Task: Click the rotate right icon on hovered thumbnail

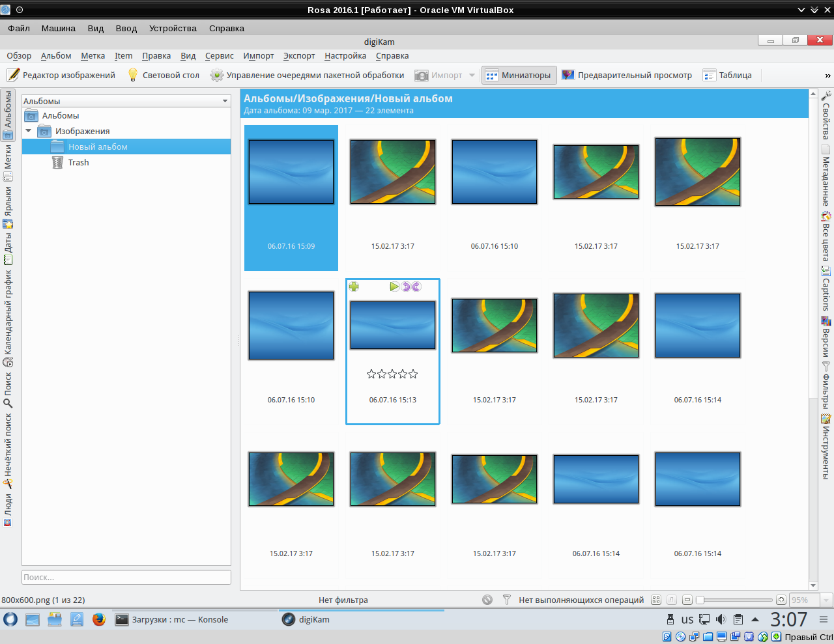Action: tap(416, 287)
